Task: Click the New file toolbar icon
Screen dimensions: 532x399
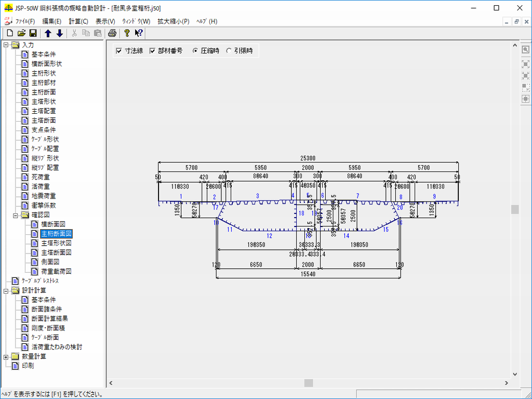Action: (x=9, y=33)
